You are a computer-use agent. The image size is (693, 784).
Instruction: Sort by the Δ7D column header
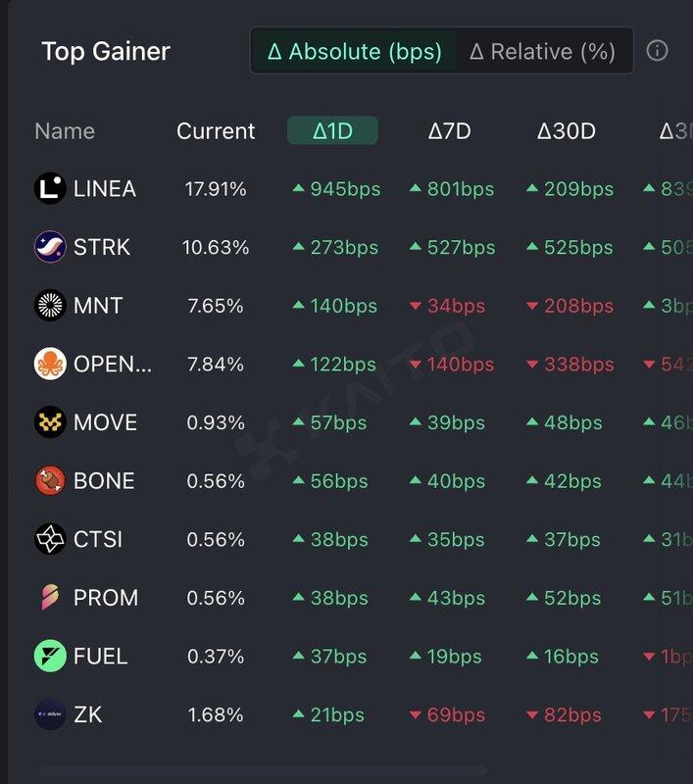pos(450,131)
